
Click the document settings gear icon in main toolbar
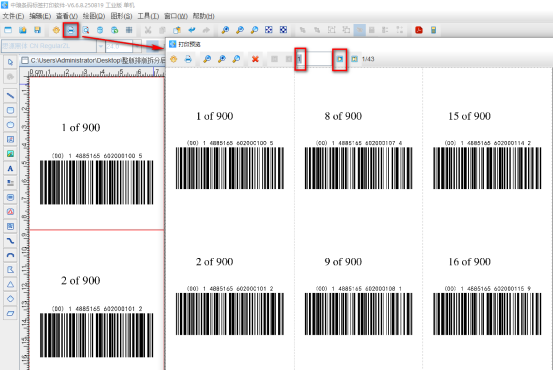pos(56,30)
